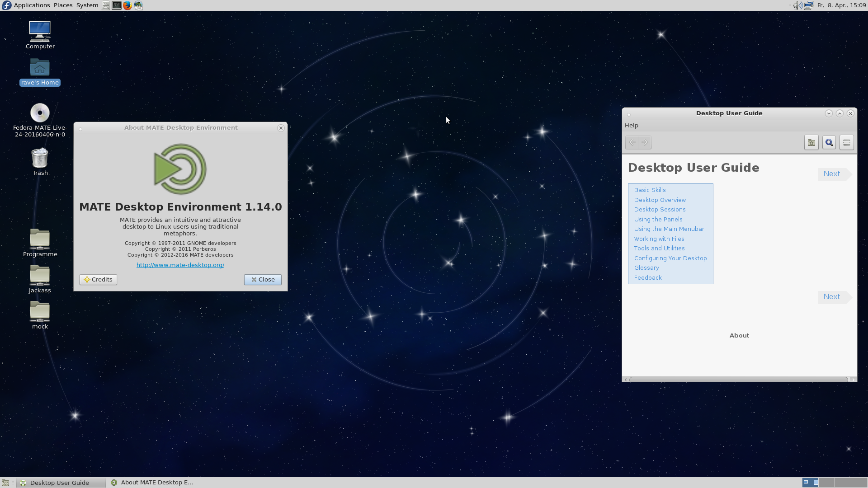This screenshot has height=488, width=868.
Task: Open the file manager launcher in top panel
Action: (105, 5)
